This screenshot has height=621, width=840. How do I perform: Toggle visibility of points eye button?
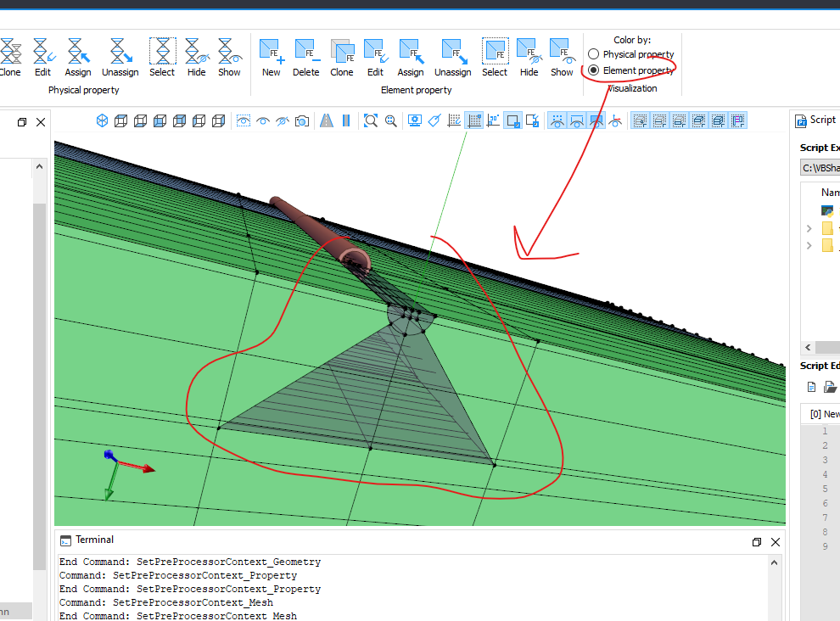557,121
